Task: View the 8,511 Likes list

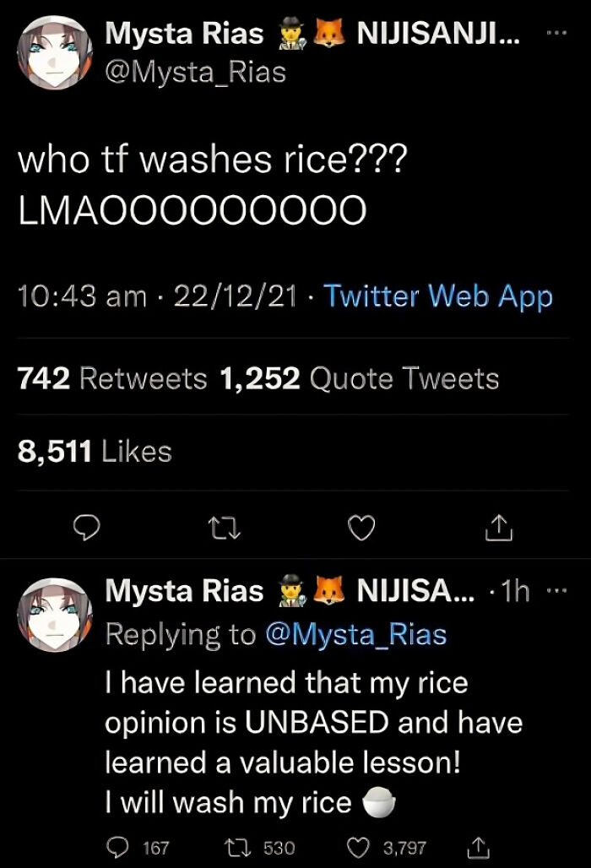Action: [x=84, y=451]
